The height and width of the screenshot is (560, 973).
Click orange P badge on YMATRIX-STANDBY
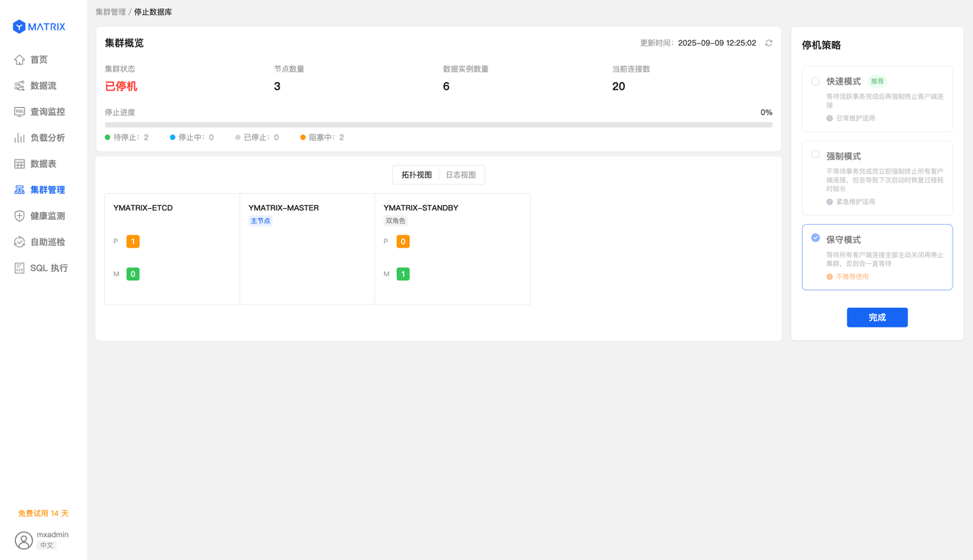pos(403,242)
